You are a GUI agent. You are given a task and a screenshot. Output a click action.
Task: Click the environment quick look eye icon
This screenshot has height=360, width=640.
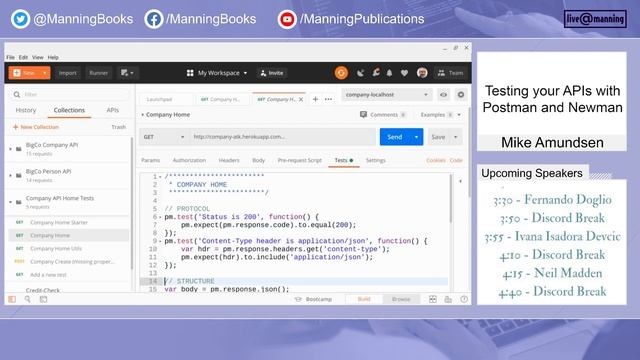(443, 95)
